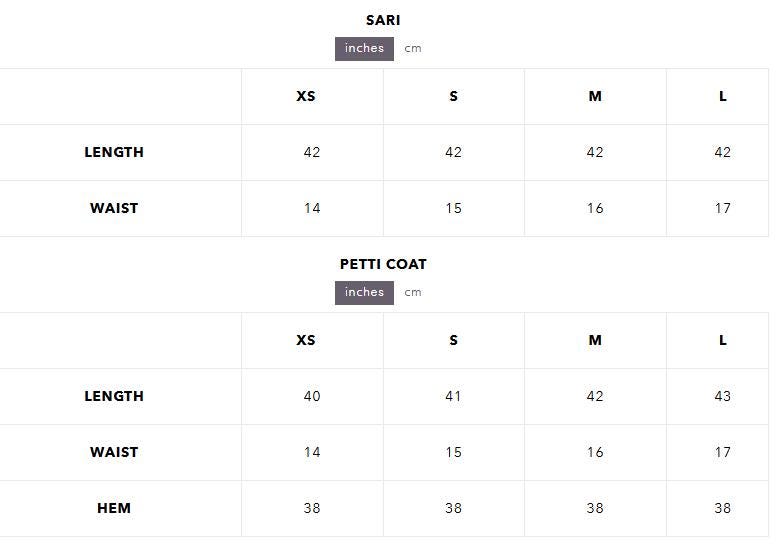Click the L column header in Sari table
Image resolution: width=782 pixels, height=552 pixels.
(x=723, y=96)
